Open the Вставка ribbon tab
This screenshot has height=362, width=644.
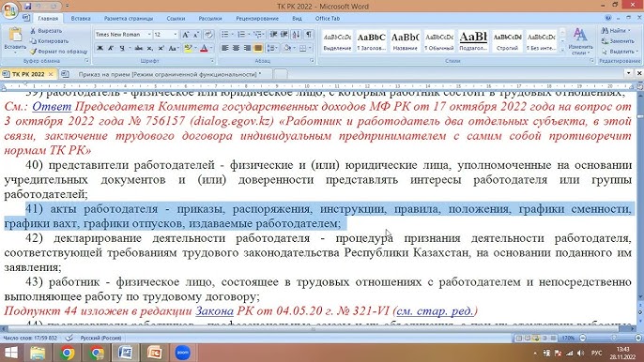81,19
